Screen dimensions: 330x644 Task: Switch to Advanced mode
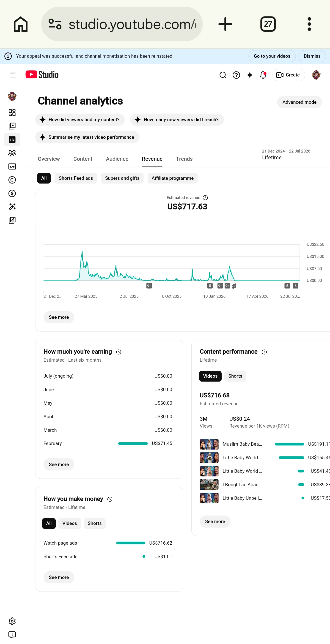299,102
